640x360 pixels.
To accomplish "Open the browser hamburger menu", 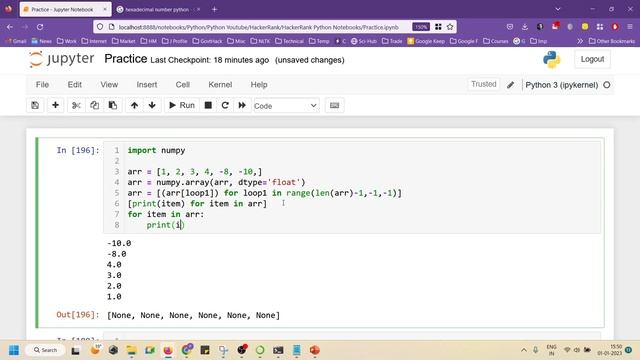I will point(630,27).
